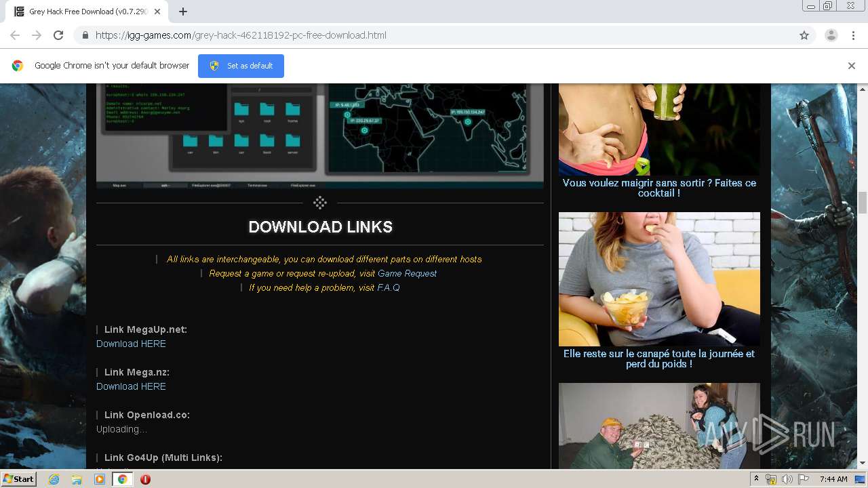Go back to the previous page
Viewport: 868px width, 488px height.
click(15, 35)
